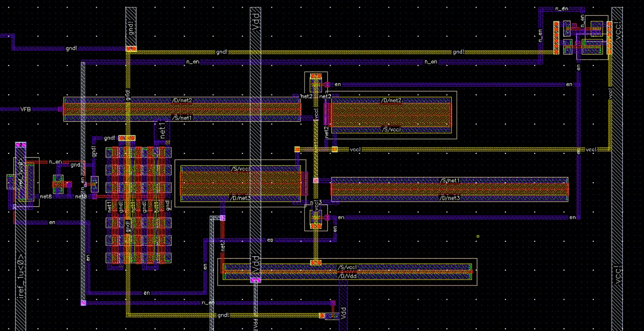Select /D/net2 label on the VFB-gated transistor
Screen dimensions: 644x331
(x=182, y=100)
